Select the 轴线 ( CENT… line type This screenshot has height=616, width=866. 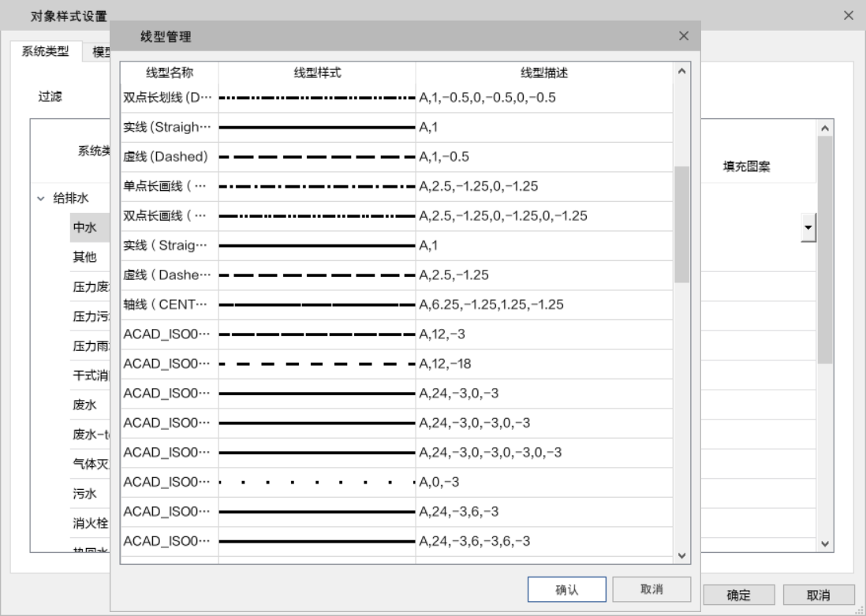point(397,304)
